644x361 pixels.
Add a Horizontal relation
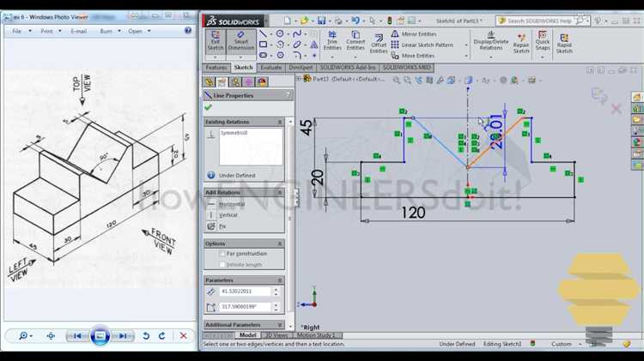[232, 204]
